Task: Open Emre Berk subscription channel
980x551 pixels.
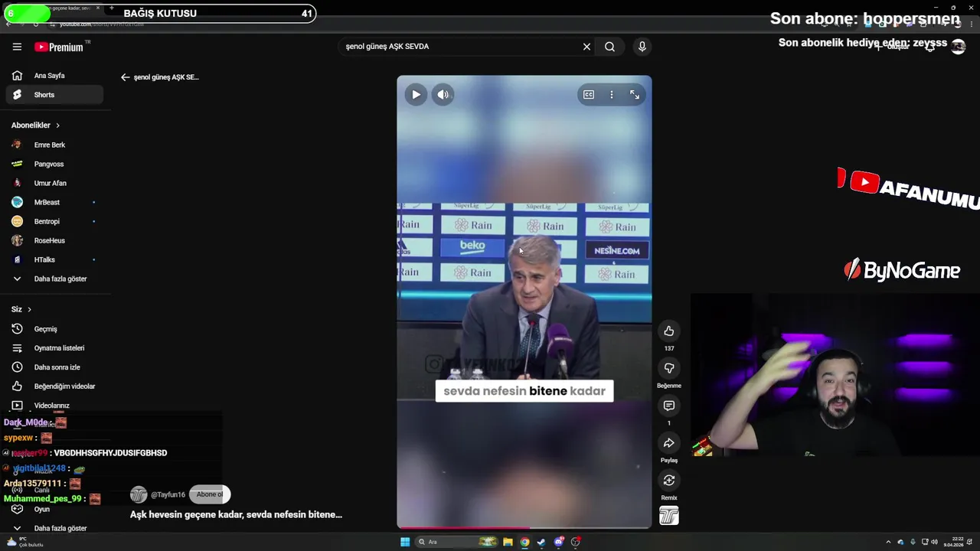Action: 54,145
